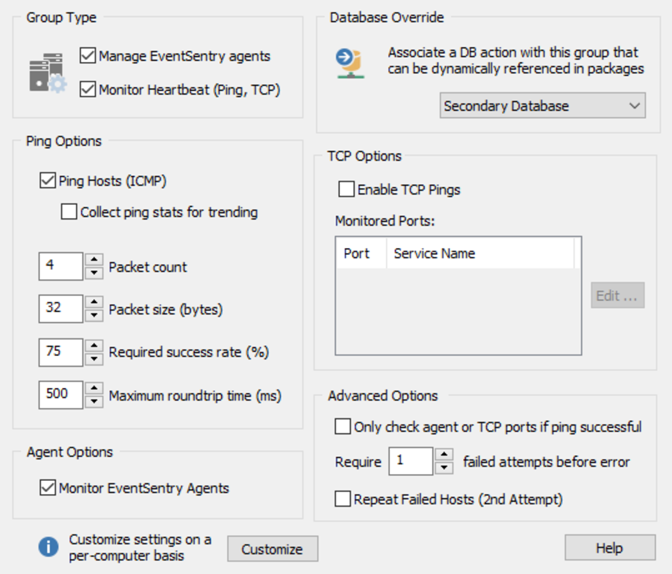Image resolution: width=672 pixels, height=574 pixels.
Task: Check Repeat Failed Hosts (2nd Attempt)
Action: pyautogui.click(x=342, y=499)
